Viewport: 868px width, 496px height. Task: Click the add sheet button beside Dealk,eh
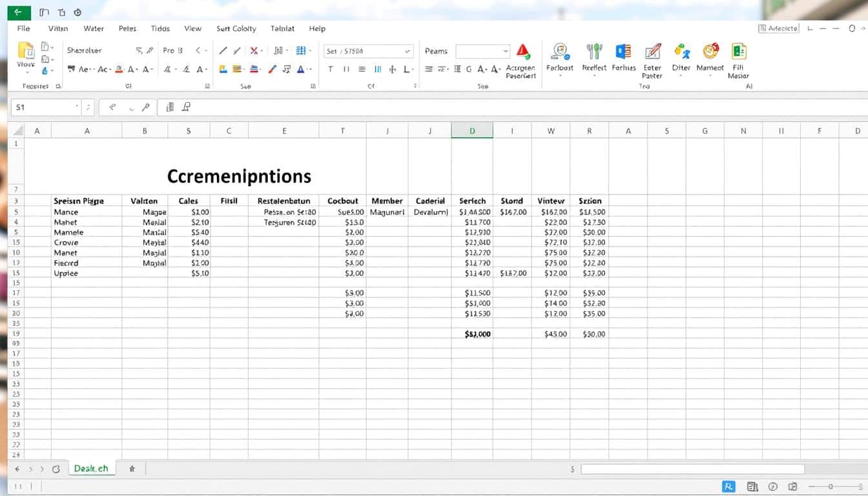(x=132, y=469)
